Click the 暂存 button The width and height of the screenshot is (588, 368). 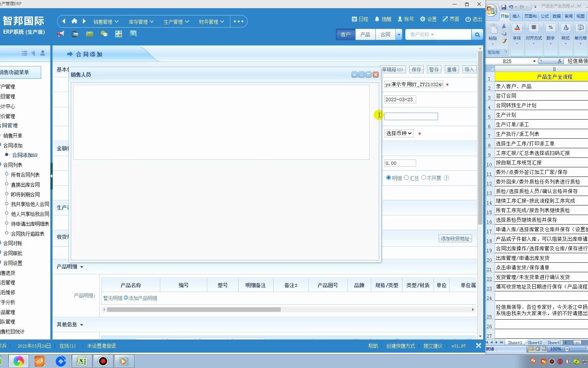[434, 70]
